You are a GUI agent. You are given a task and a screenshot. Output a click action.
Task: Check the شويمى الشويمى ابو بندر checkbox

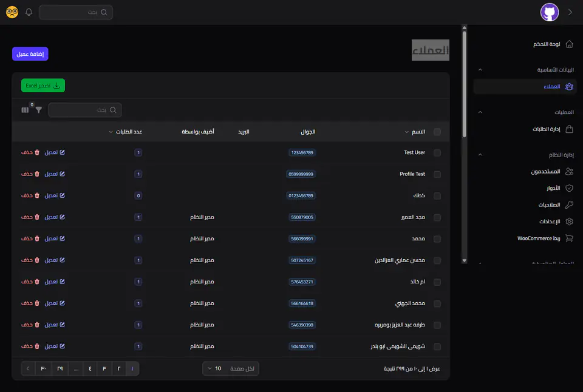[437, 346]
